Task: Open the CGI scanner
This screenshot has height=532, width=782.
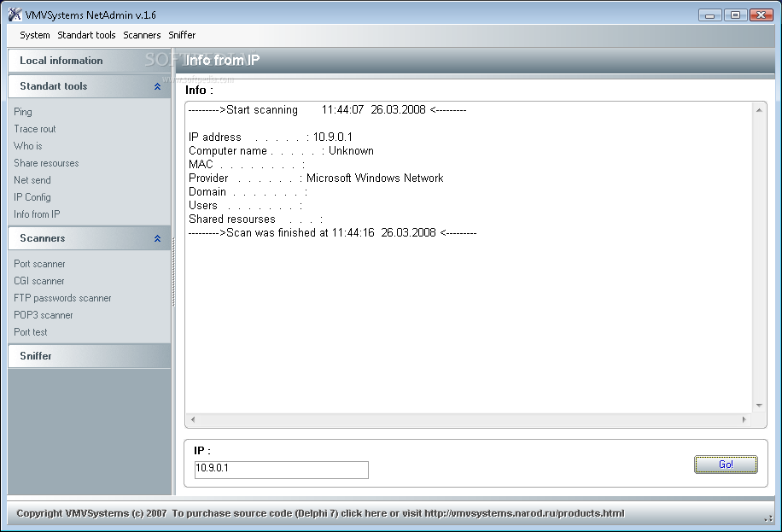Action: 39,281
